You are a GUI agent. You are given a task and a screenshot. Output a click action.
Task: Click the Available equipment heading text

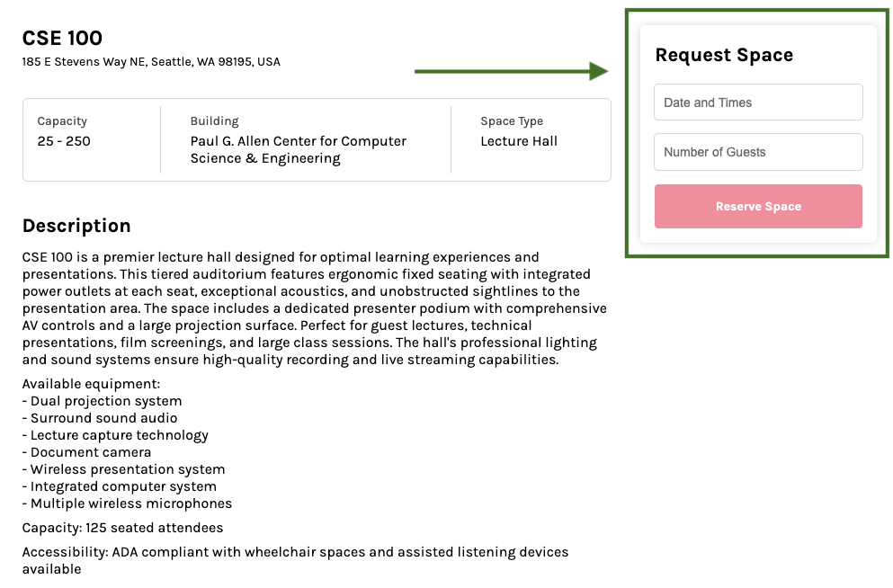coord(89,383)
